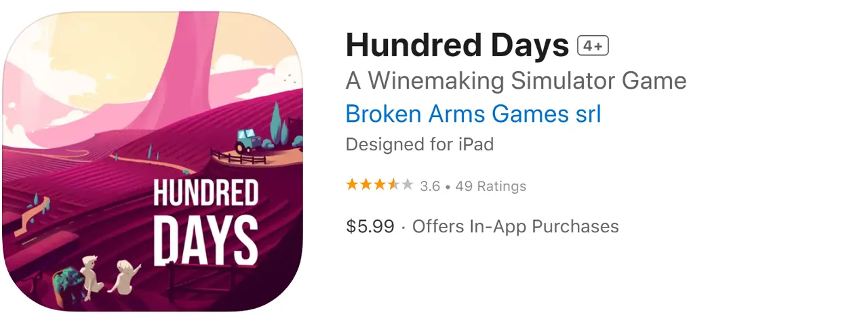Click the $5.99 price
Image resolution: width=868 pixels, height=323 pixels.
coord(370,226)
